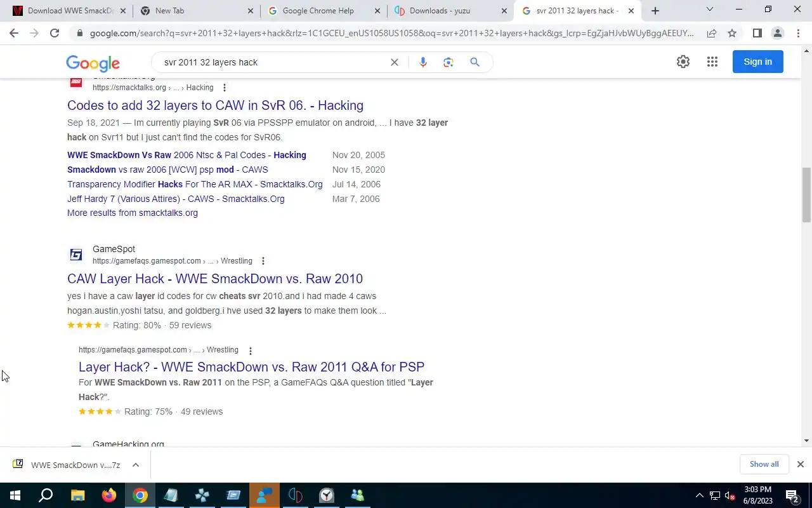Click the 59 reviews rating text
Image resolution: width=812 pixels, height=508 pixels.
pyautogui.click(x=190, y=325)
